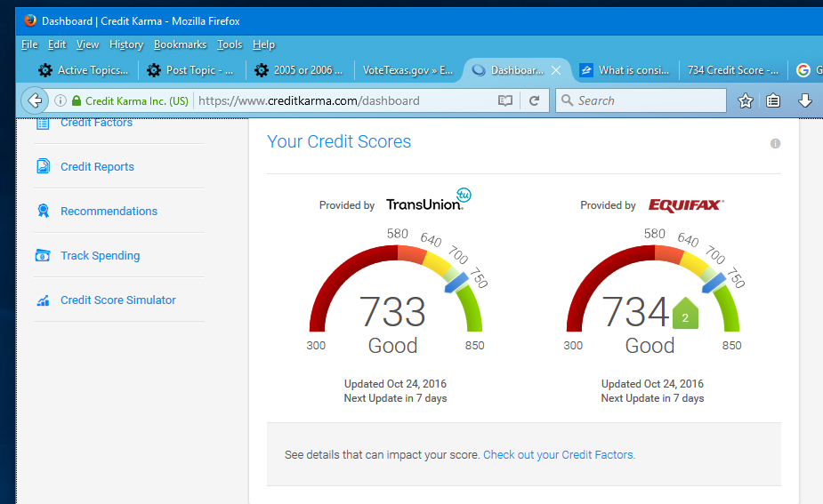The height and width of the screenshot is (504, 823).
Task: Click the blue marker on TransUnion gauge
Action: 456,283
